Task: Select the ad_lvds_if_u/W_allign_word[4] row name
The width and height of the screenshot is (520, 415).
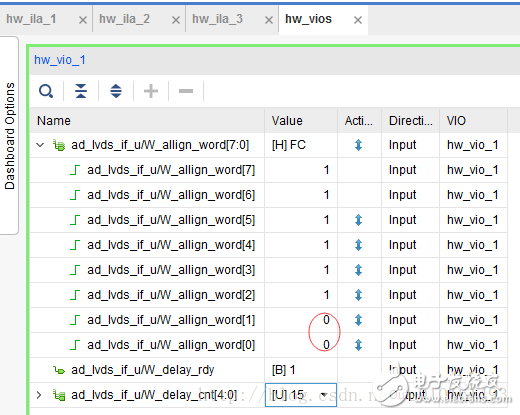Action: tap(171, 245)
